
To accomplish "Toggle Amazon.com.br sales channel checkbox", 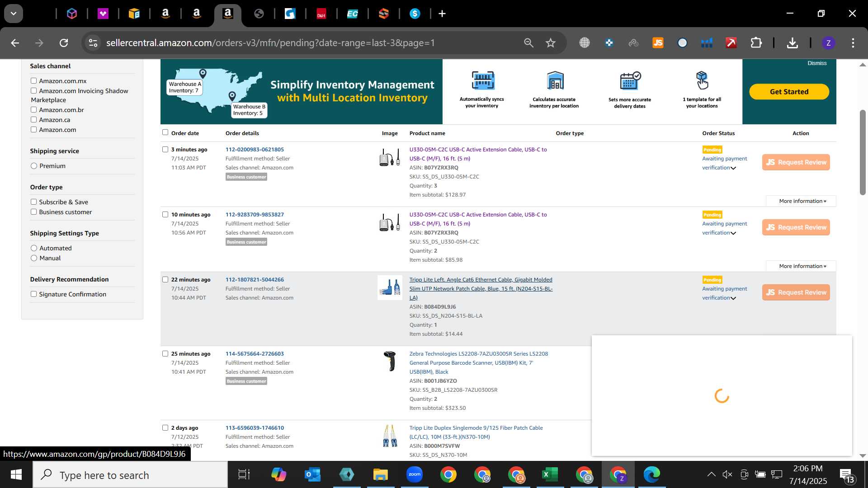I will [x=33, y=110].
